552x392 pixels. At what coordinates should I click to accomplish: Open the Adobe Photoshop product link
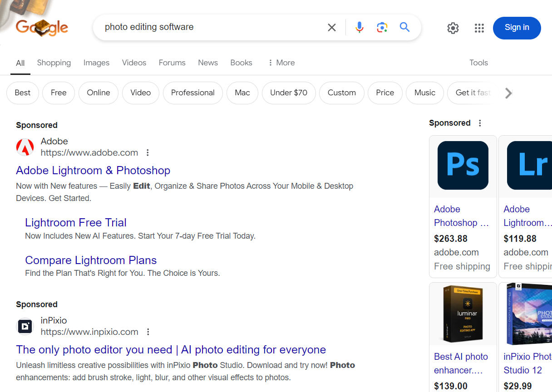click(462, 216)
